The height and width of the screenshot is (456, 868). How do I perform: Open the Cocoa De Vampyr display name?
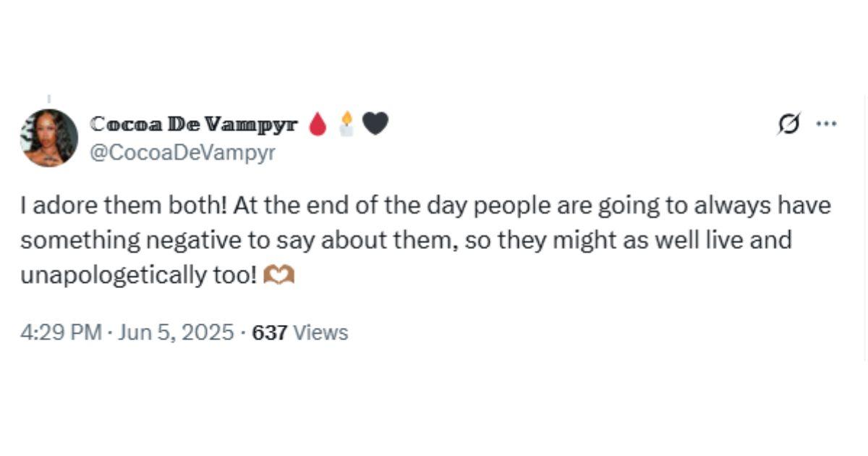tap(194, 124)
